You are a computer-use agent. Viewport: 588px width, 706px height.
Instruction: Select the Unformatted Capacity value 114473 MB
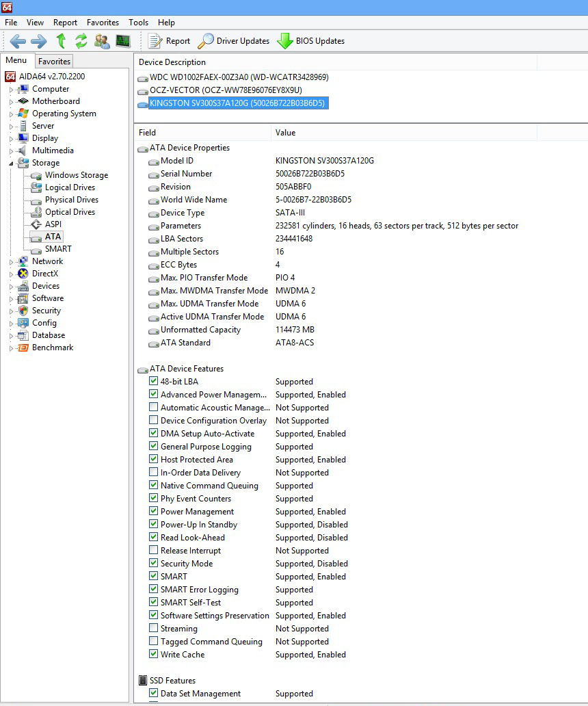point(295,330)
